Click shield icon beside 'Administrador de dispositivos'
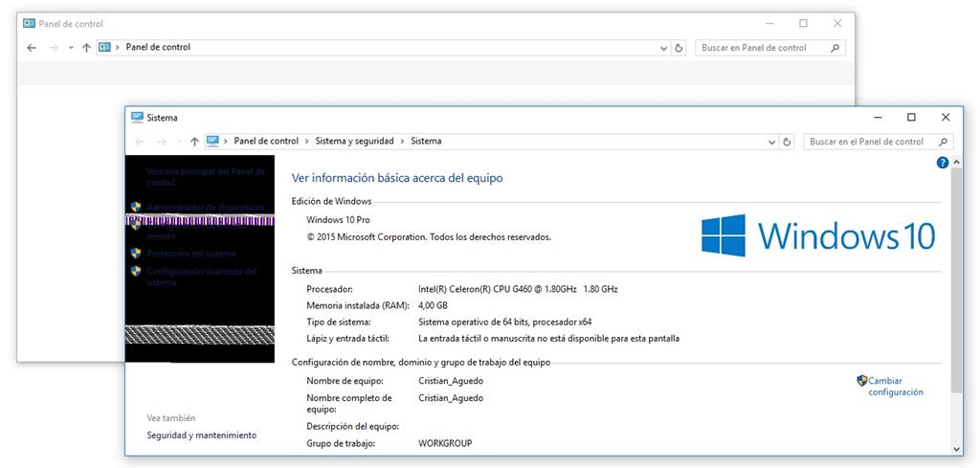The width and height of the screenshot is (980, 468). point(136,206)
